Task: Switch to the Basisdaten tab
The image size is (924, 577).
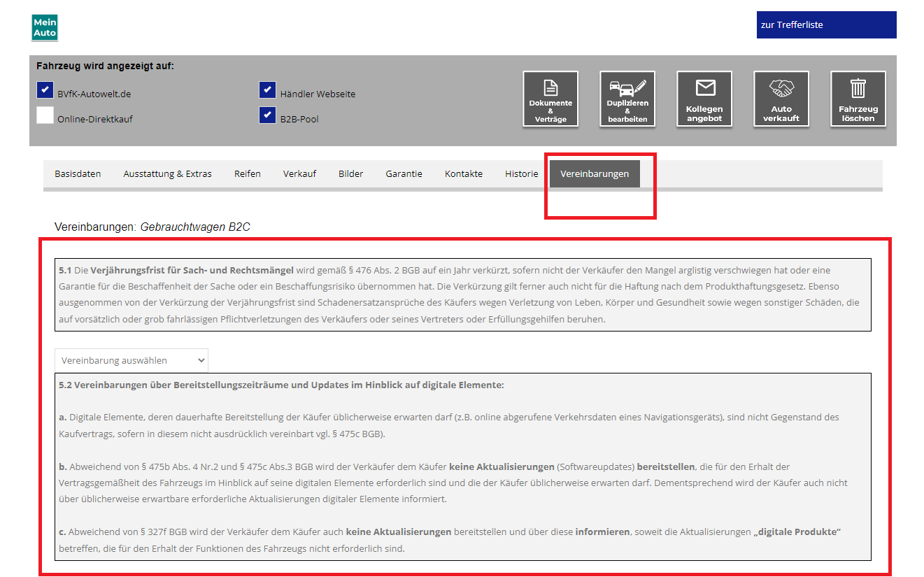Action: (78, 173)
